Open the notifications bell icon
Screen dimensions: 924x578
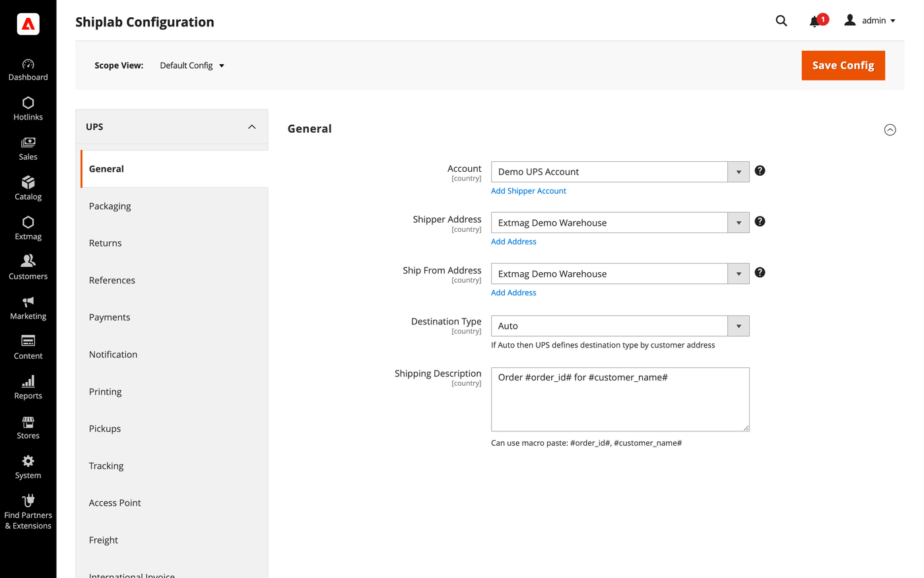click(815, 21)
